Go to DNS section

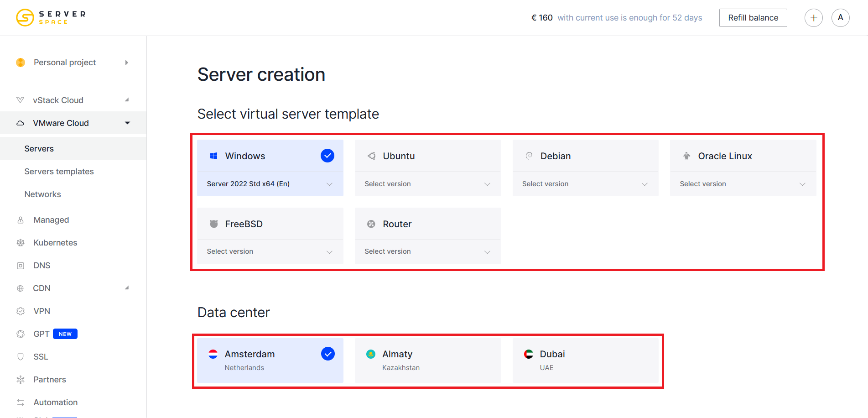(x=42, y=266)
